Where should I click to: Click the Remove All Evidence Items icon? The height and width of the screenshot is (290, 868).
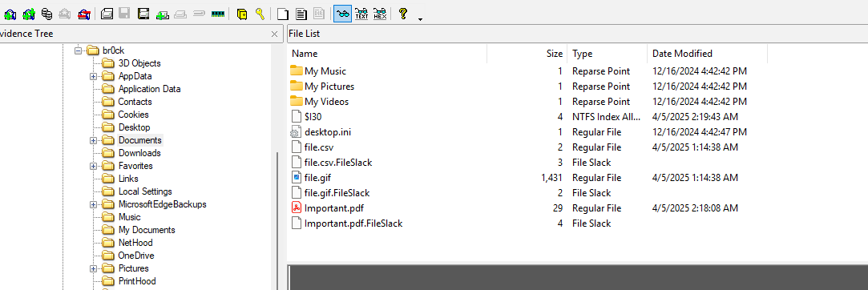(84, 14)
